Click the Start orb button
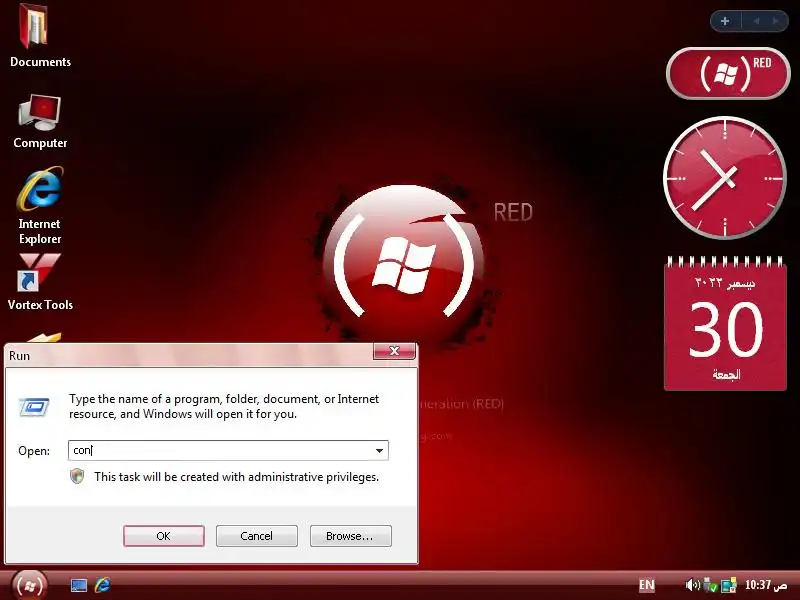Image resolution: width=800 pixels, height=600 pixels. coord(29,585)
